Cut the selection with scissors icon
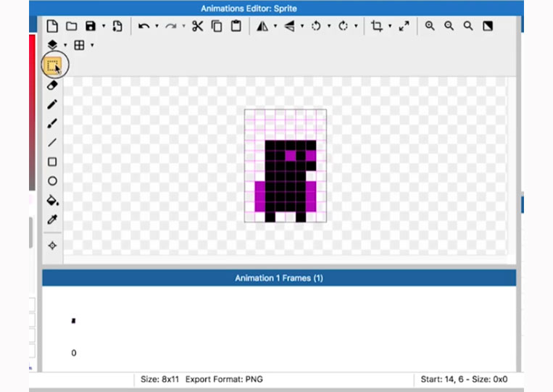Screen dimensions: 553x392 pos(197,26)
